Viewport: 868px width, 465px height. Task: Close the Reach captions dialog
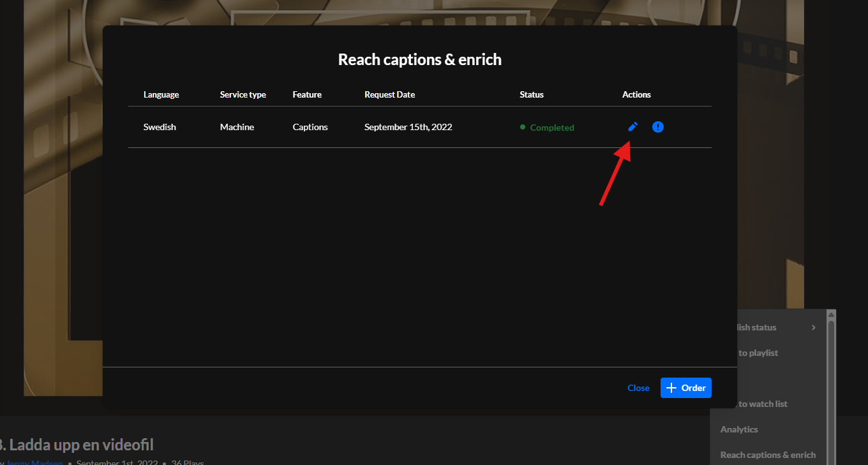tap(638, 388)
